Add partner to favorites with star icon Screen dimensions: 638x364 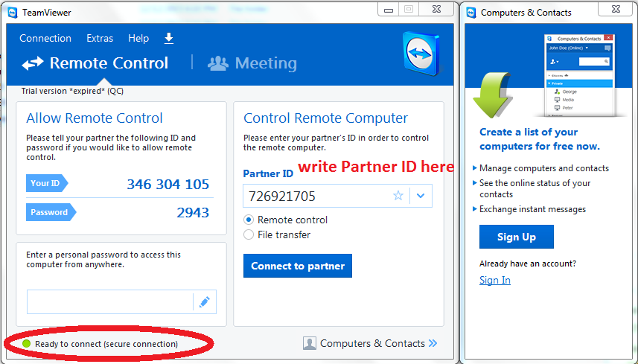coord(398,196)
